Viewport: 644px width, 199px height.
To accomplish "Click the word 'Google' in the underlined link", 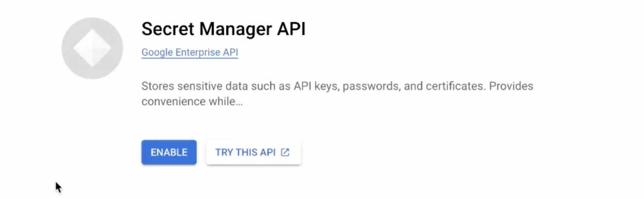I will [x=156, y=52].
